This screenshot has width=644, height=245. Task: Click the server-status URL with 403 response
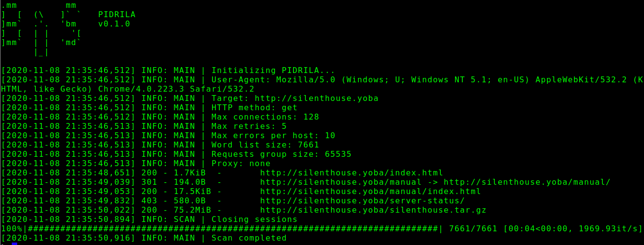362,201
